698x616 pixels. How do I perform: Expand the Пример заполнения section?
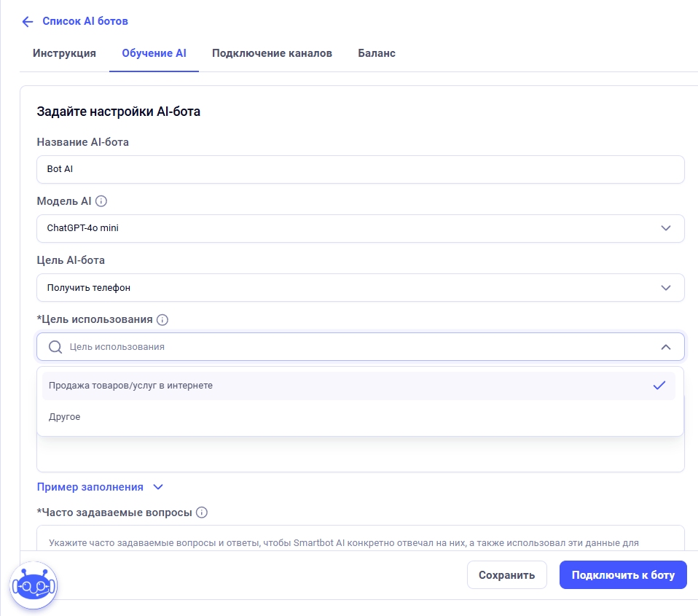[x=101, y=487]
